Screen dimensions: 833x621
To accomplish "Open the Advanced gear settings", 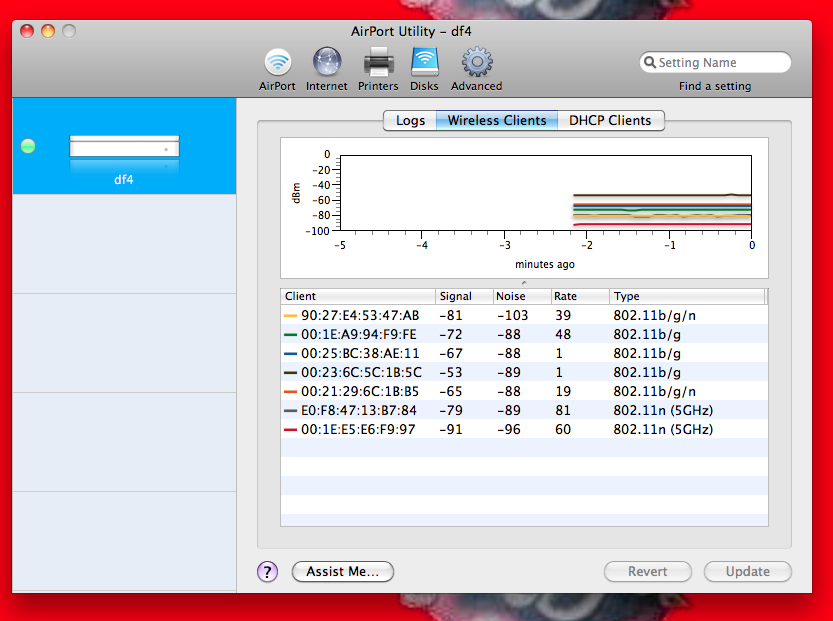I will [477, 69].
